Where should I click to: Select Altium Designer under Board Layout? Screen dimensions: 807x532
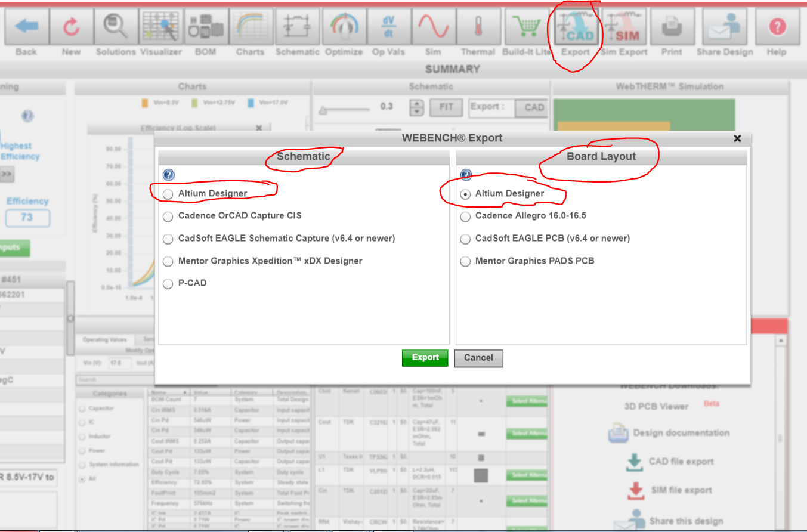click(x=465, y=194)
